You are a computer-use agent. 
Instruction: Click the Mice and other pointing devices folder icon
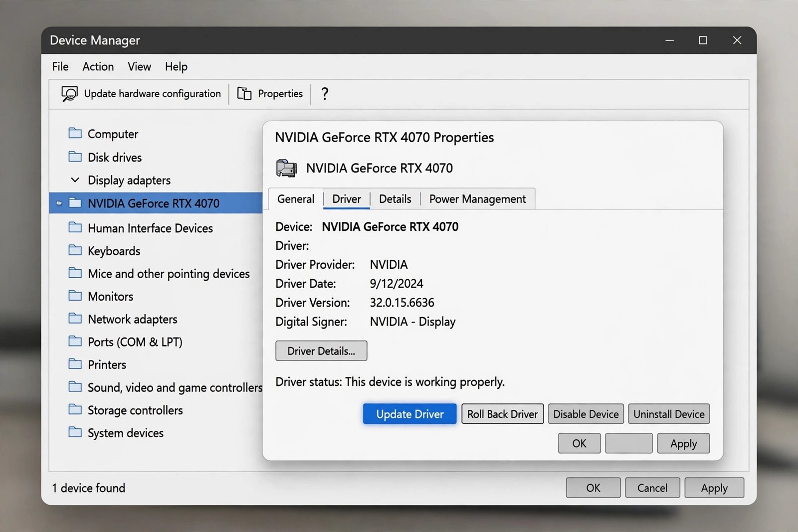pos(75,273)
